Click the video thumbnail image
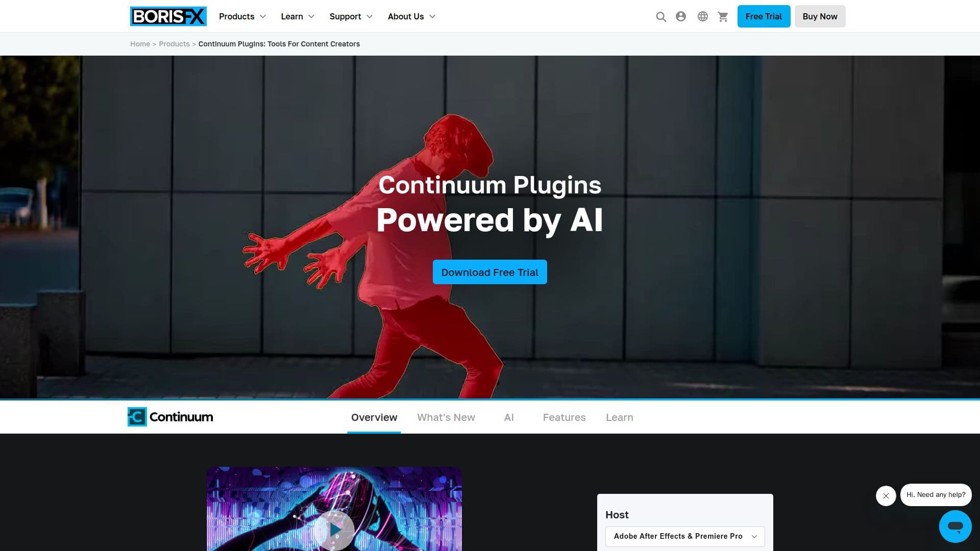This screenshot has width=980, height=551. (334, 509)
